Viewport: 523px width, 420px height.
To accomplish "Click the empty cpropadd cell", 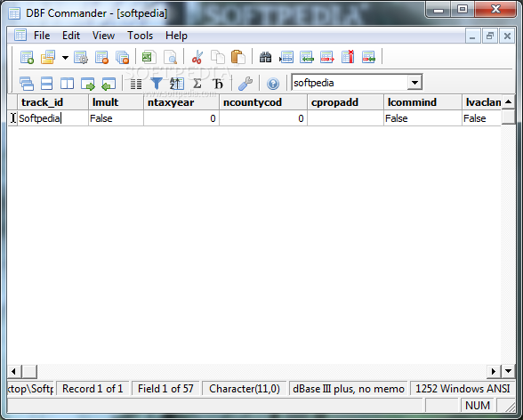I will point(345,118).
